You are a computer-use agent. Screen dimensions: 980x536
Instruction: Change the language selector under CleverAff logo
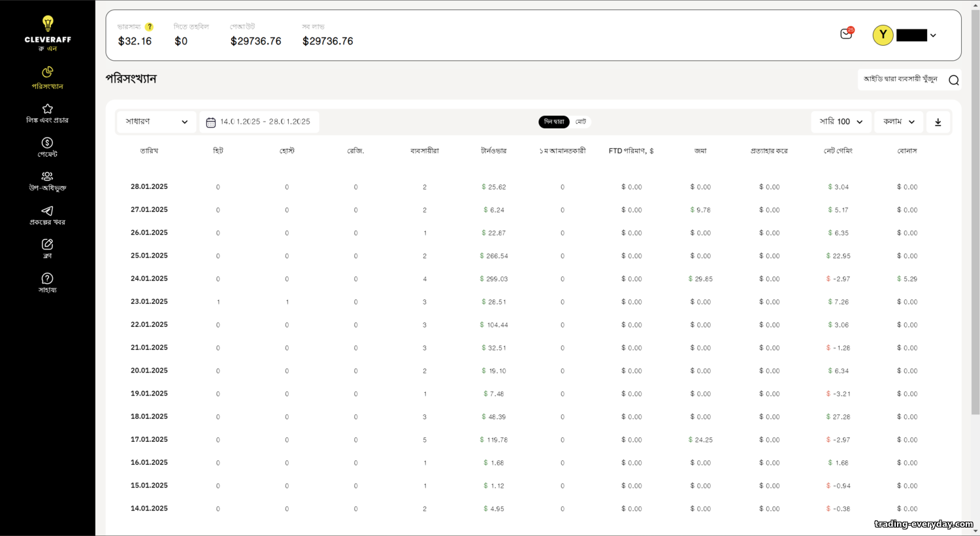tap(48, 49)
